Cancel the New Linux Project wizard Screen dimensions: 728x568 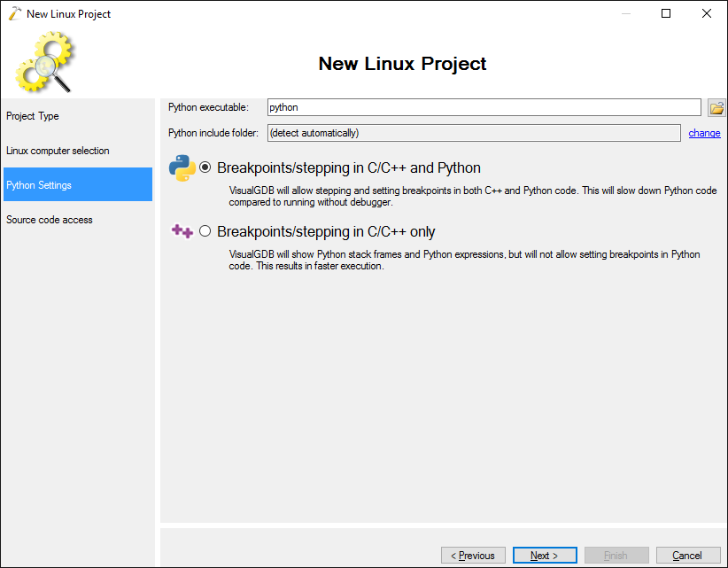click(x=688, y=555)
